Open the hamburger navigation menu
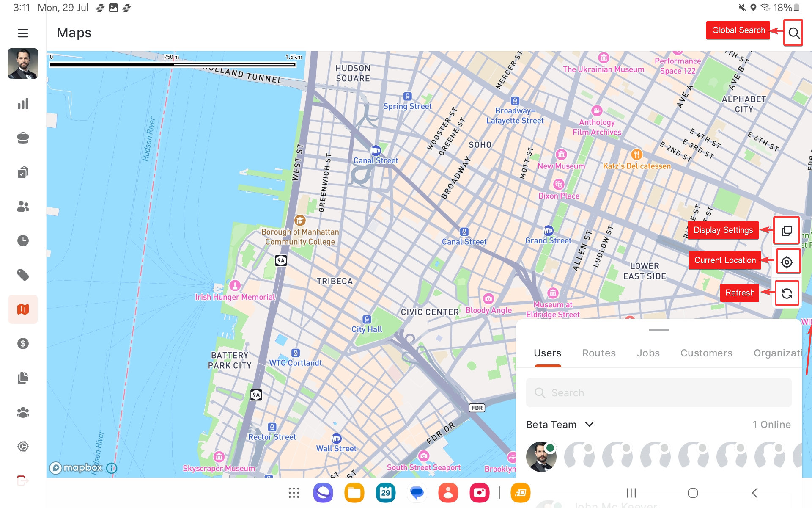Viewport: 812px width, 508px height. [x=23, y=33]
